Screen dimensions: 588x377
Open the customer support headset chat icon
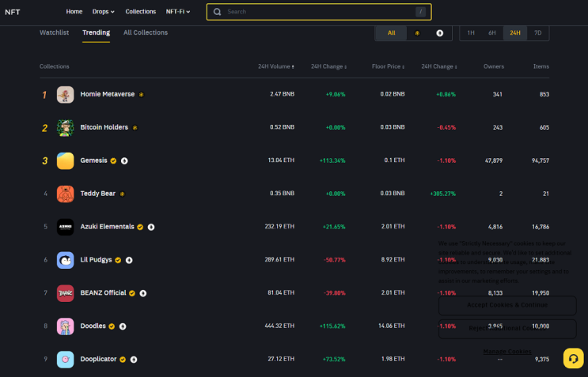[573, 358]
